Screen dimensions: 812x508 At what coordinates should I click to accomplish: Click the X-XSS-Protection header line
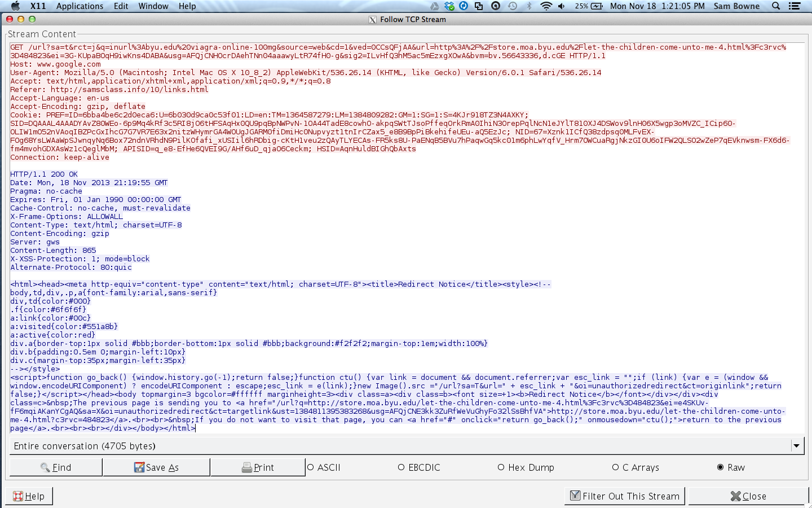point(80,259)
